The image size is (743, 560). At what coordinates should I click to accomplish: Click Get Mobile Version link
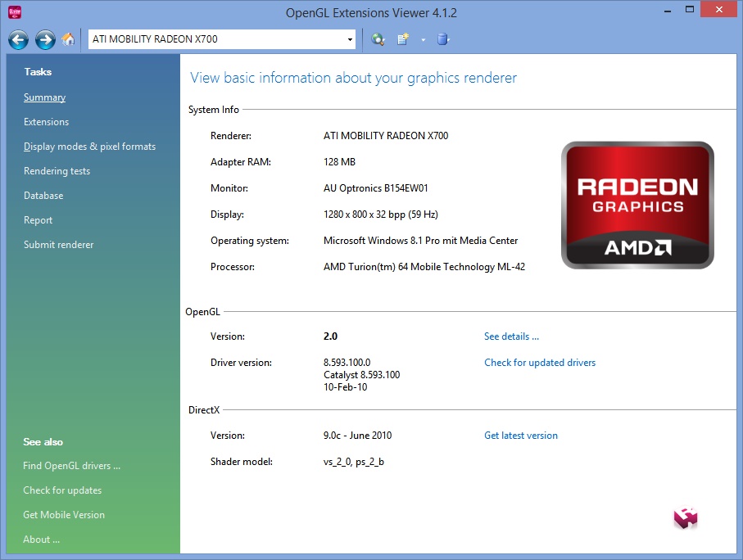pos(64,515)
